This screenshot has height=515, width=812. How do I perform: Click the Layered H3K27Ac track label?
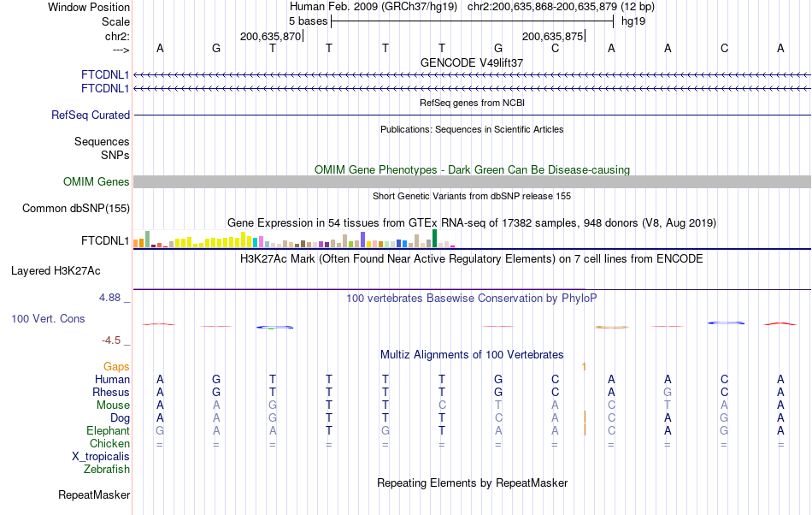click(56, 270)
